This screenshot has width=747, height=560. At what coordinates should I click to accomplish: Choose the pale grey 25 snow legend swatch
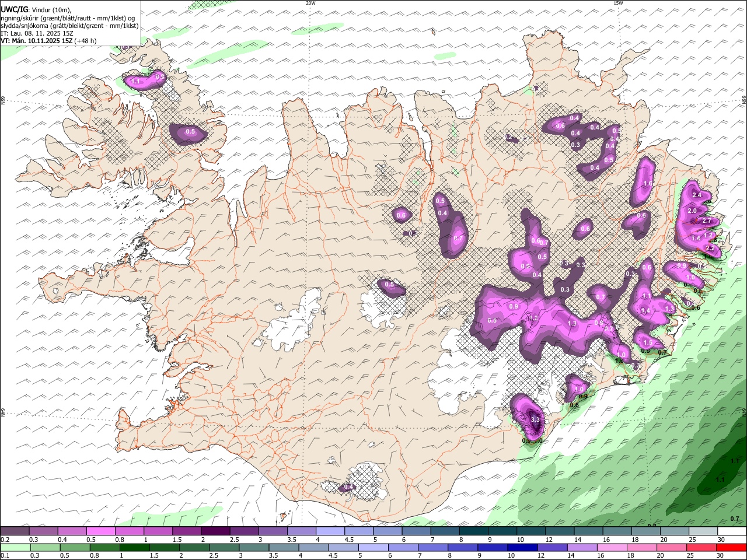pos(703,531)
